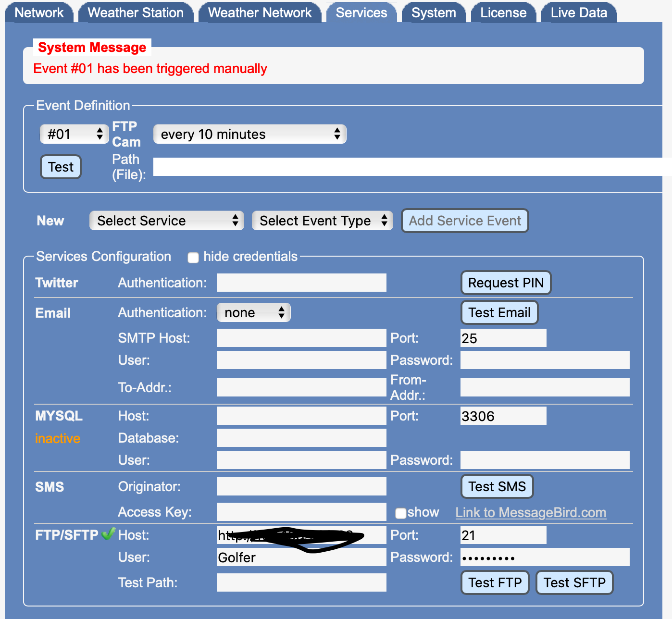Viewport: 672px width, 619px height.
Task: Toggle the show Access Key checkbox
Action: pyautogui.click(x=400, y=513)
